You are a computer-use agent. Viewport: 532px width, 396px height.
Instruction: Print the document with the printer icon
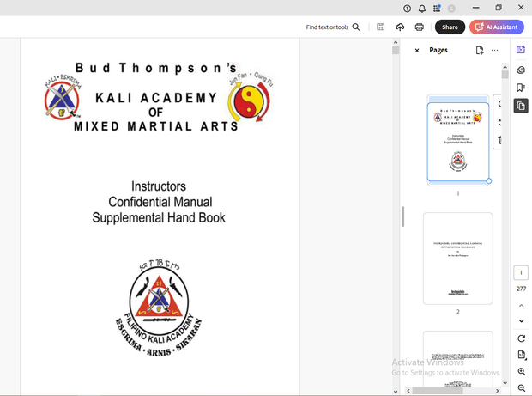420,27
